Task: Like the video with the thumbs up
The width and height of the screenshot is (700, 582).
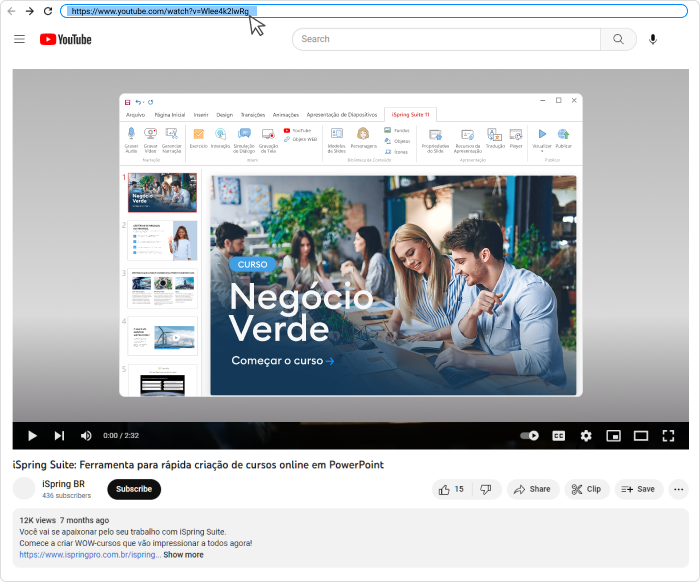Action: click(x=451, y=490)
